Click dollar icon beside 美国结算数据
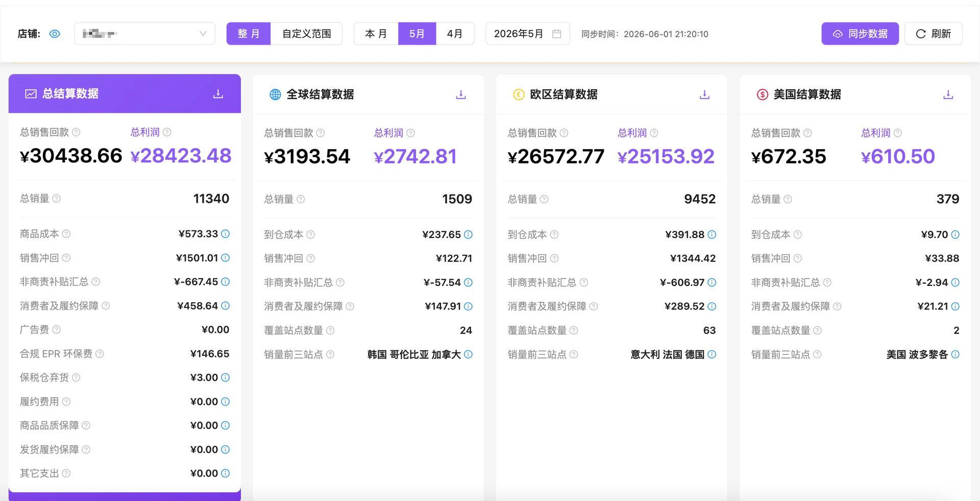Viewport: 980px width, 501px height. [x=762, y=94]
